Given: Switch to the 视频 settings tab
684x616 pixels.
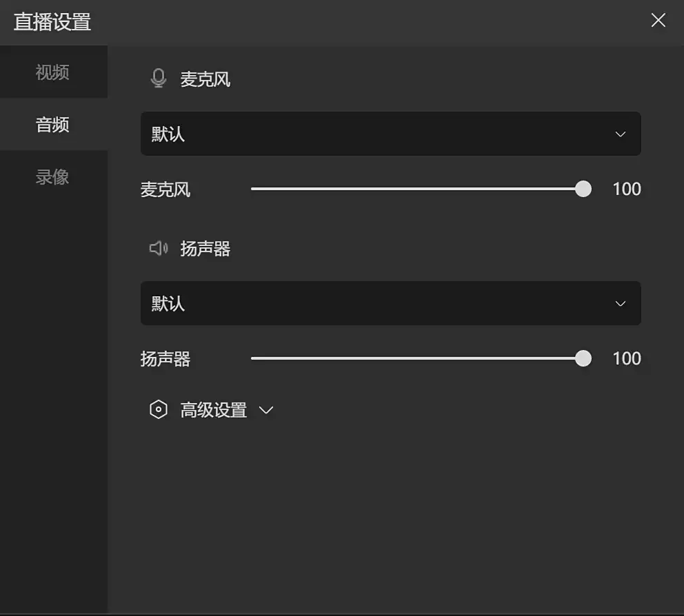Looking at the screenshot, I should tap(52, 72).
